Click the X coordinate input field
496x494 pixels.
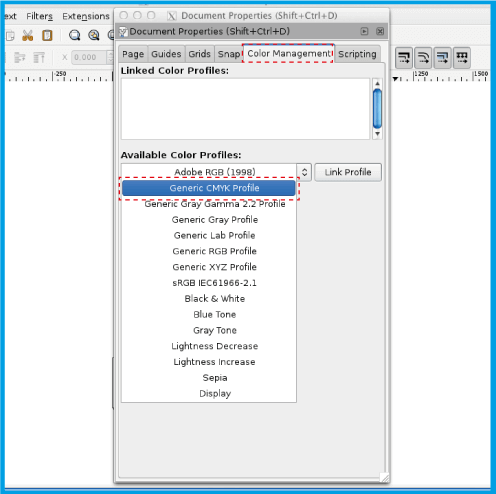click(89, 57)
